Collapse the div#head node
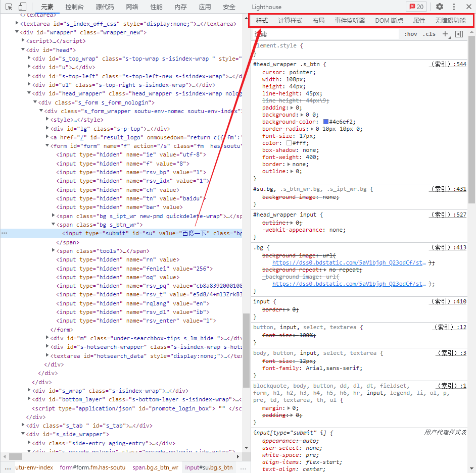 coord(23,49)
